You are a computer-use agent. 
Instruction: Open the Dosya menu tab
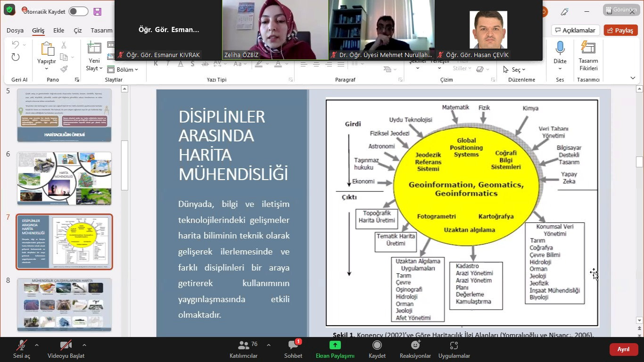pos(15,30)
